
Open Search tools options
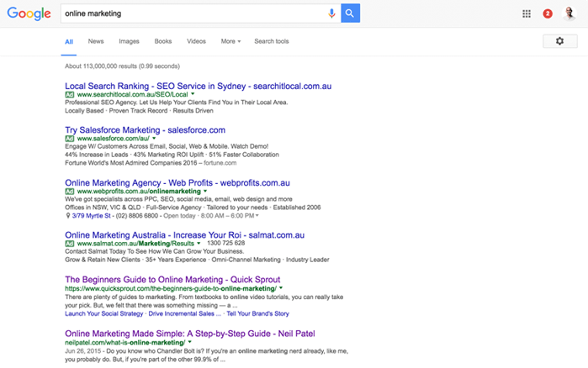coord(271,41)
